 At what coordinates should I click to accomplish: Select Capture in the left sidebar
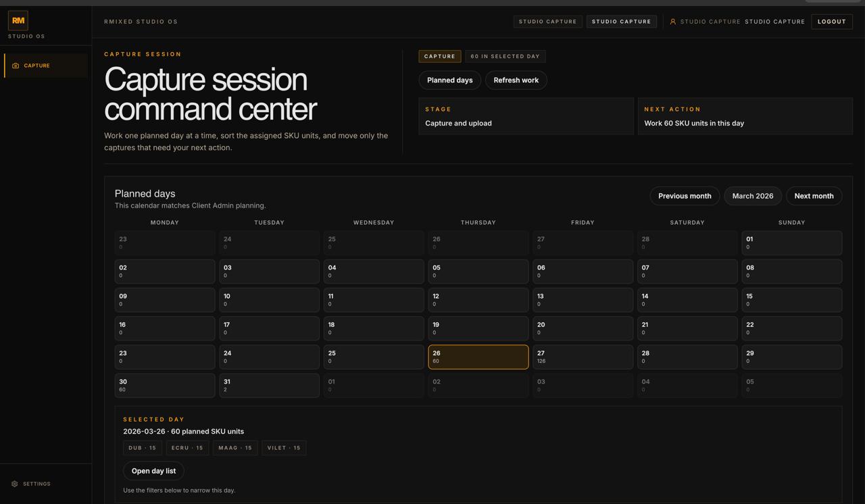click(36, 65)
